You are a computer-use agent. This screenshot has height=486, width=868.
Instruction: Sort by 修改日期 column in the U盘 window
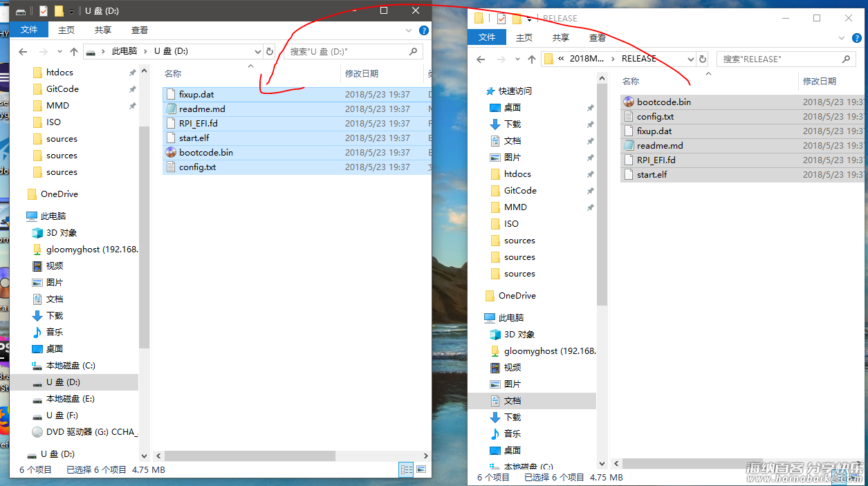pos(362,73)
